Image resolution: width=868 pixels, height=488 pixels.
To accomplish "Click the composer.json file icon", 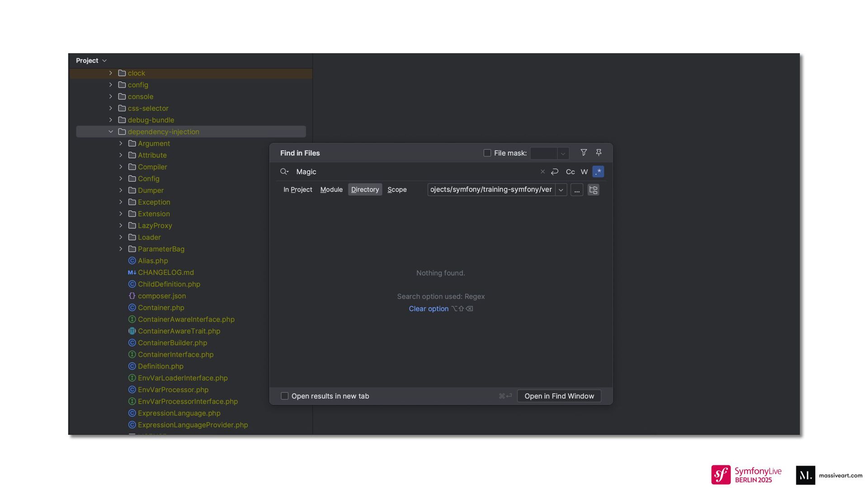I will click(132, 296).
